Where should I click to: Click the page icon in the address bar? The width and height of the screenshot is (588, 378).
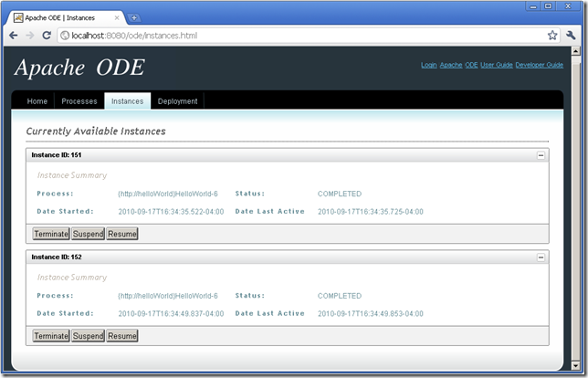(x=65, y=36)
